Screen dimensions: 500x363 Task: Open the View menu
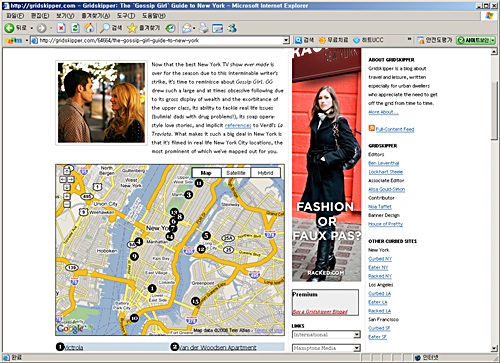(65, 16)
